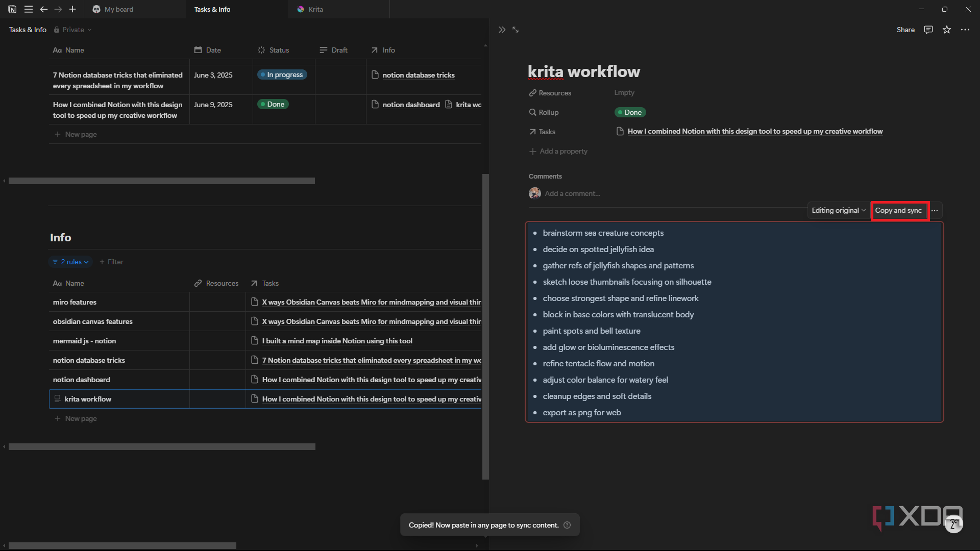Click the In progress status tag
The width and height of the screenshot is (980, 551).
pyautogui.click(x=282, y=74)
